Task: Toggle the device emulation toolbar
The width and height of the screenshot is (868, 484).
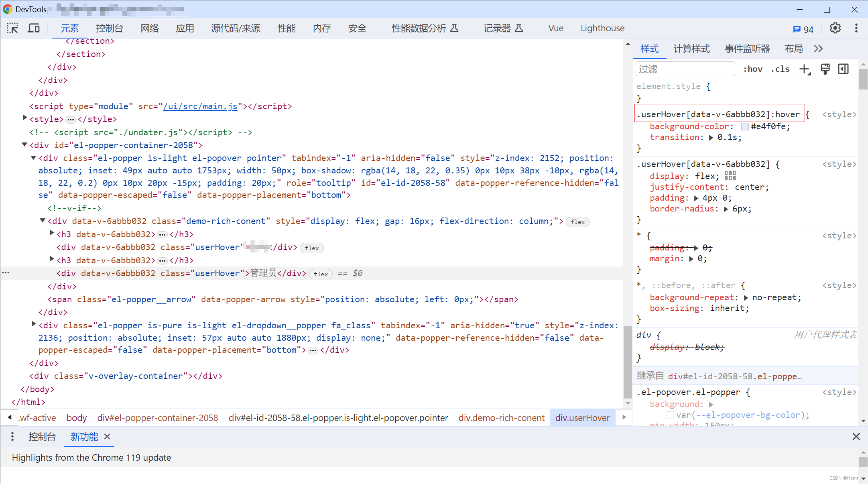Action: [34, 28]
